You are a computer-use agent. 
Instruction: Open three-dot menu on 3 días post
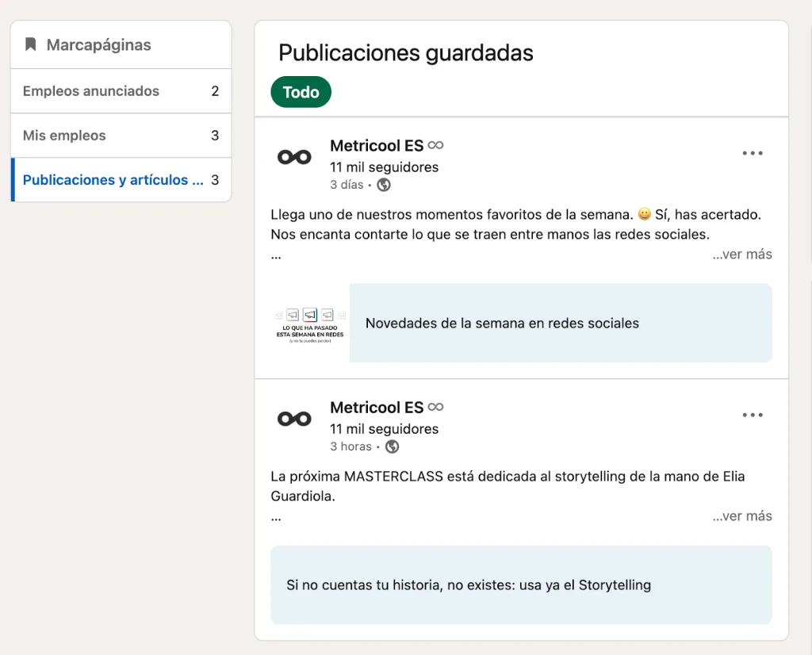point(753,153)
